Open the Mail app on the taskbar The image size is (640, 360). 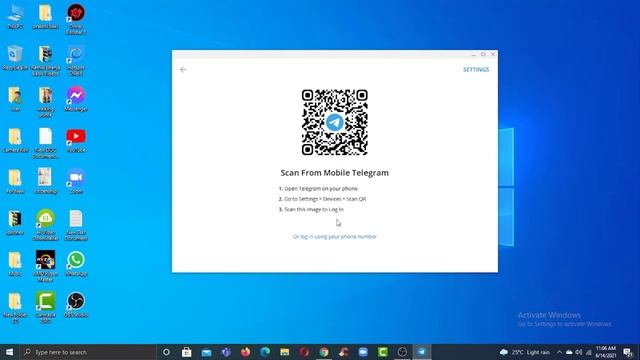207,352
